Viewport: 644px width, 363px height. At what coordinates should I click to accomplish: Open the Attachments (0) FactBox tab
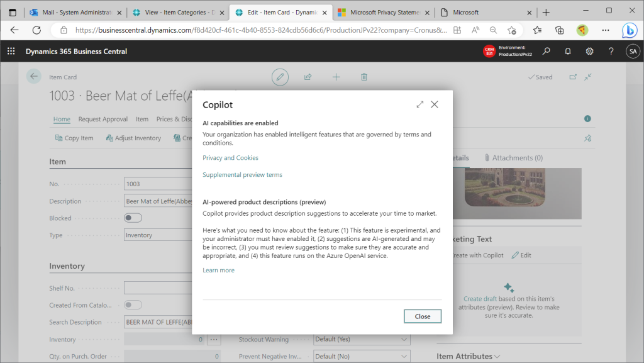[514, 158]
